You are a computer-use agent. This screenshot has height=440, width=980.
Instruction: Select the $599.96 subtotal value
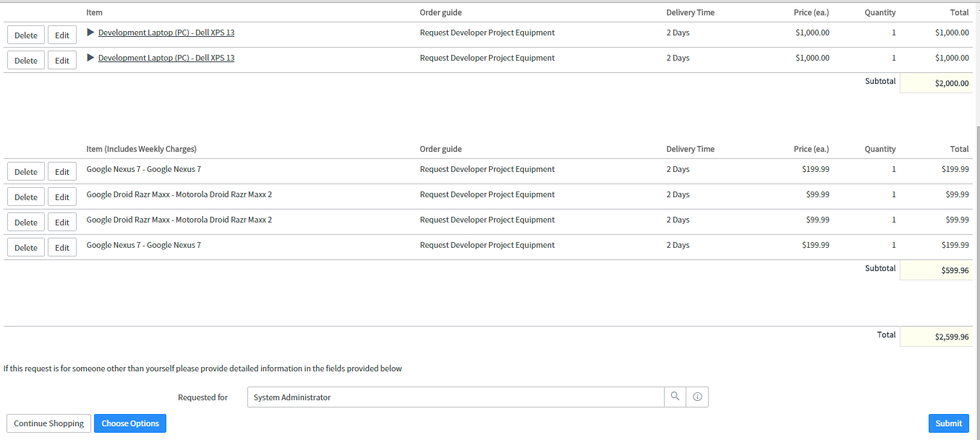(955, 271)
